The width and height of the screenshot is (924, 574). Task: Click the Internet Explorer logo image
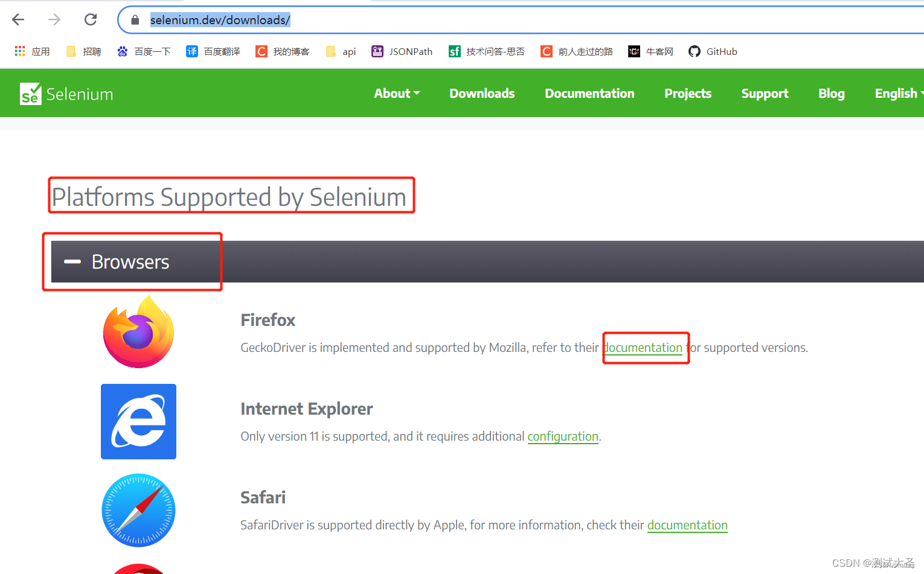click(x=138, y=421)
